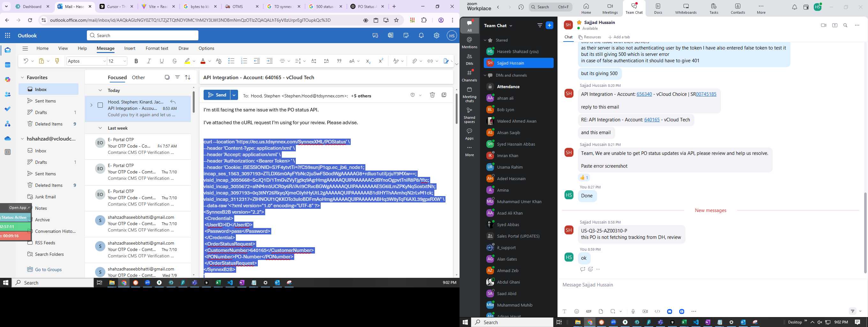The width and height of the screenshot is (868, 327).
Task: Start a video call with Sajjad Hussain
Action: click(x=824, y=25)
